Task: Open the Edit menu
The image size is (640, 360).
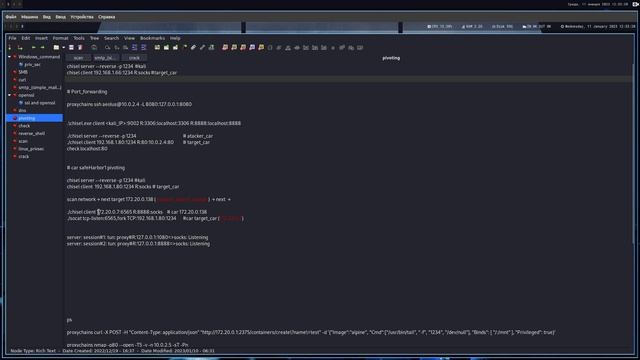Action: (x=26, y=38)
